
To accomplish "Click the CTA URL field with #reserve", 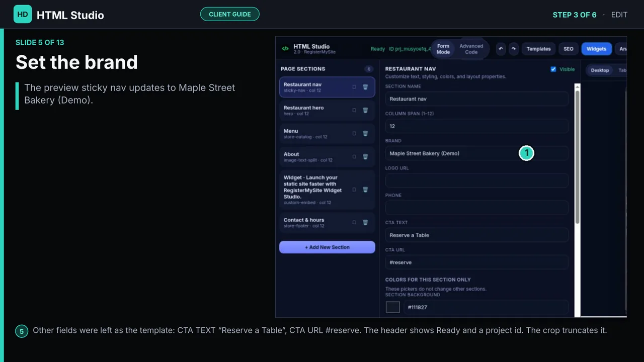I will (477, 262).
